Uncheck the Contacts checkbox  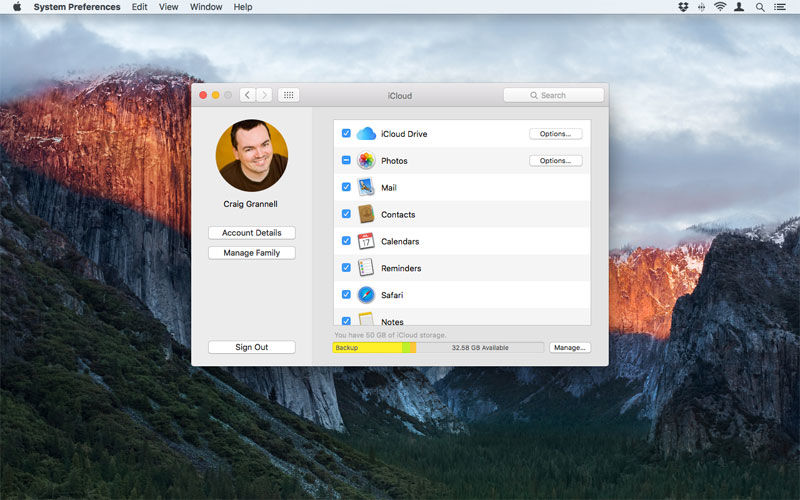click(x=346, y=214)
